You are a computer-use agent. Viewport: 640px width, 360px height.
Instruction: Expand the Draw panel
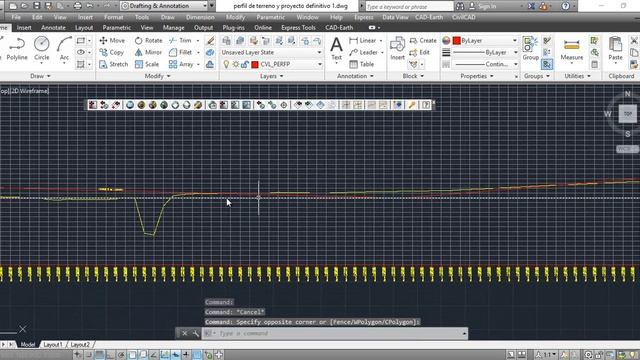(x=40, y=76)
